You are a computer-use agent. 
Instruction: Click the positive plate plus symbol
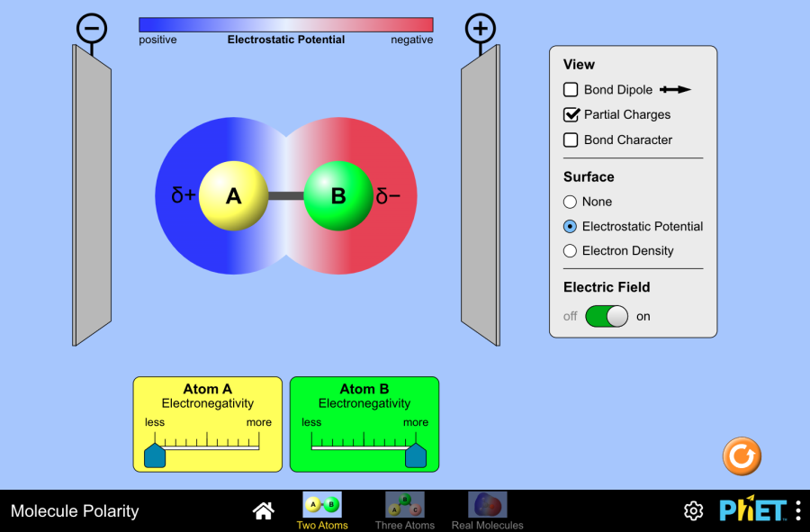click(x=481, y=29)
